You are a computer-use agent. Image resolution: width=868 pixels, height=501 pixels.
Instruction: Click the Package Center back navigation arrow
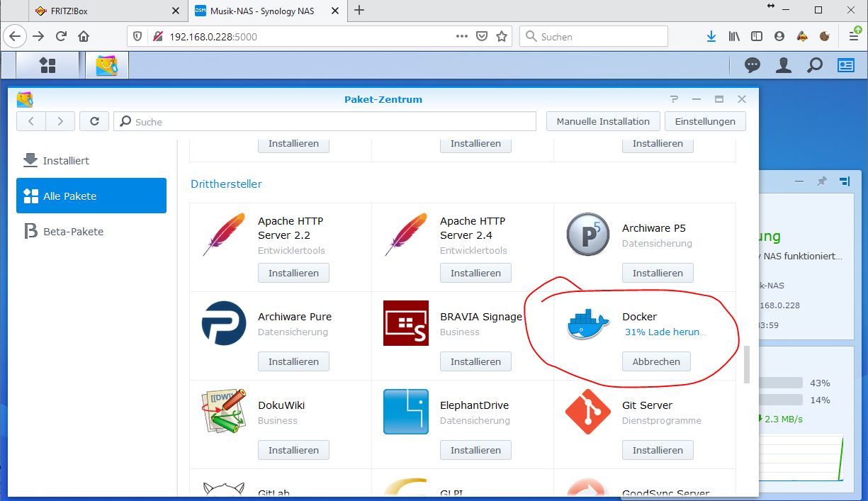coord(30,120)
